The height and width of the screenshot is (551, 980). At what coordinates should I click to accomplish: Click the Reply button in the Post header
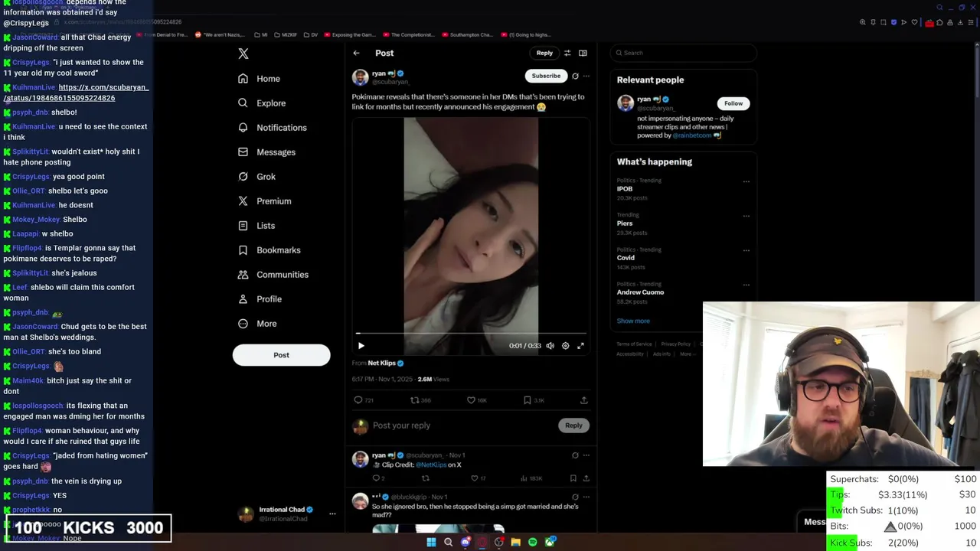544,53
